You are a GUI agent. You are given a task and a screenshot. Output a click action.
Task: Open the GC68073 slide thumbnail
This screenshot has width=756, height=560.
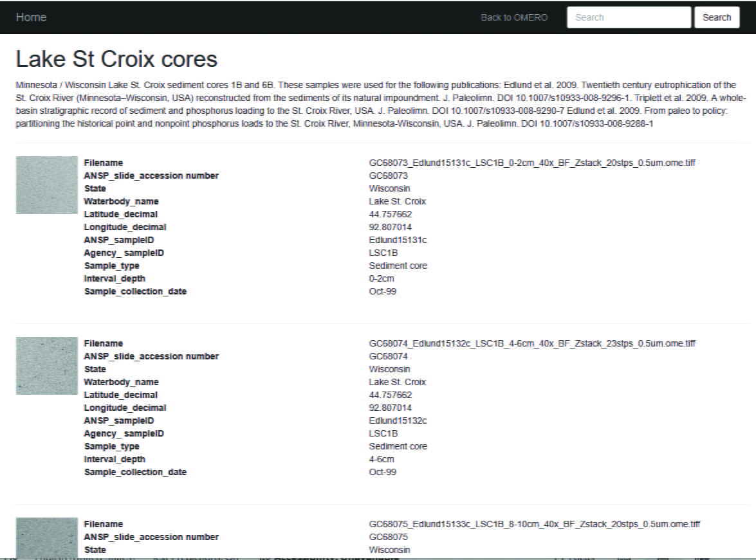[47, 185]
